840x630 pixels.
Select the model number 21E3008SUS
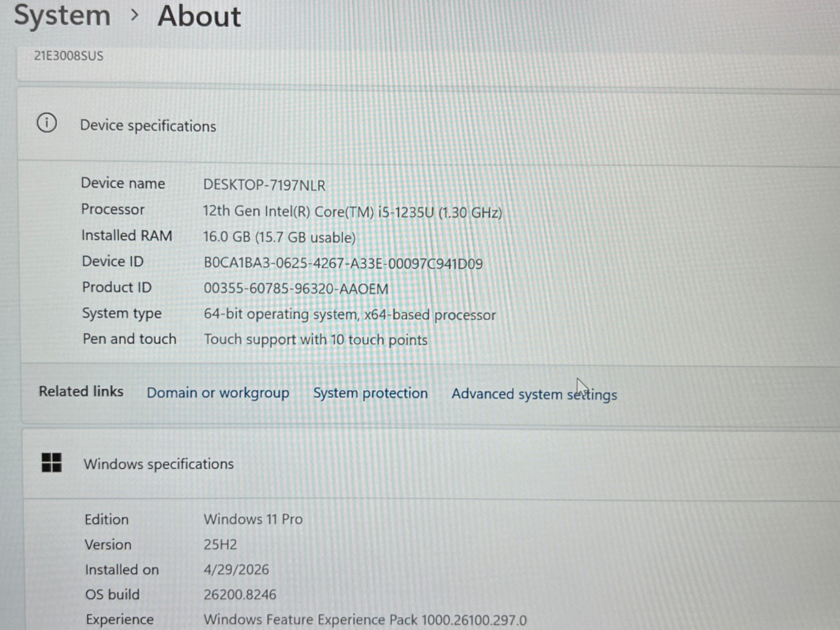click(69, 56)
